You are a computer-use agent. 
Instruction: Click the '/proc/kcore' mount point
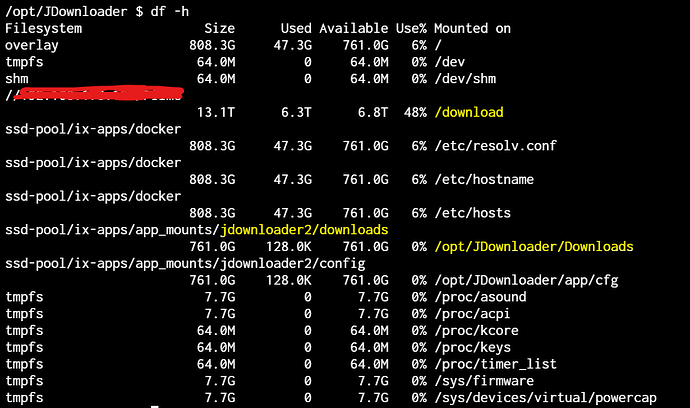[x=476, y=331]
